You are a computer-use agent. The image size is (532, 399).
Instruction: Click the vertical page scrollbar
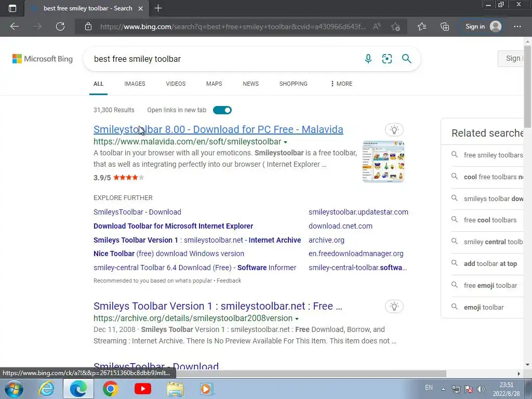tap(528, 86)
